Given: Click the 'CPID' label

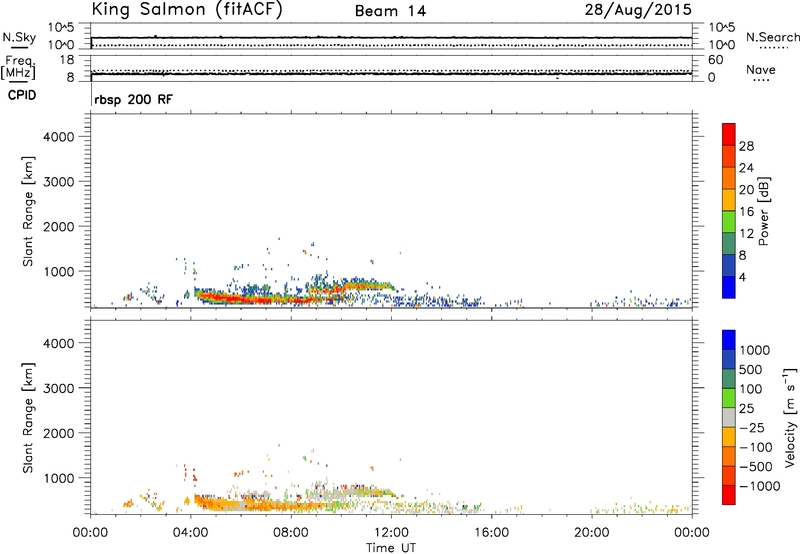Looking at the screenshot, I should point(22,95).
